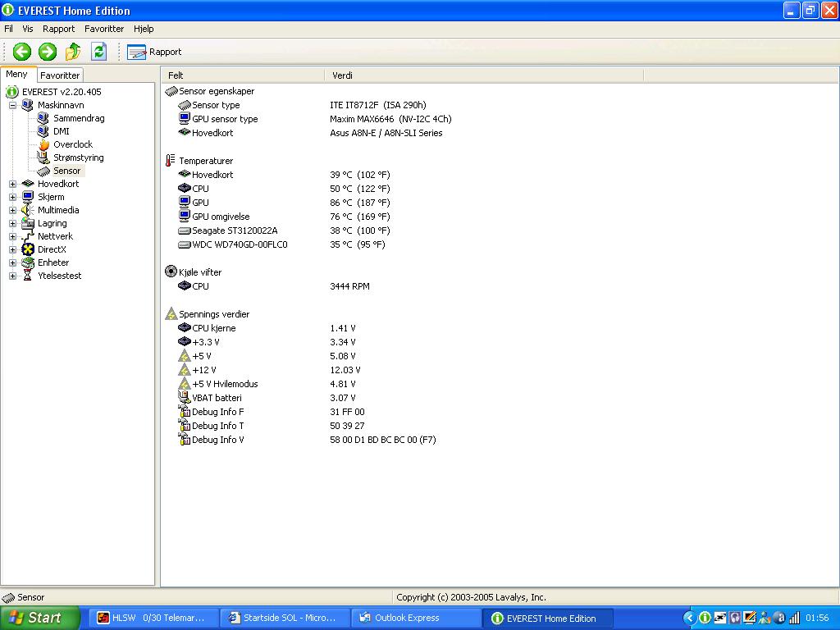Screen dimensions: 840x630
Task: Switch to HLSW taskbar window
Action: click(153, 619)
